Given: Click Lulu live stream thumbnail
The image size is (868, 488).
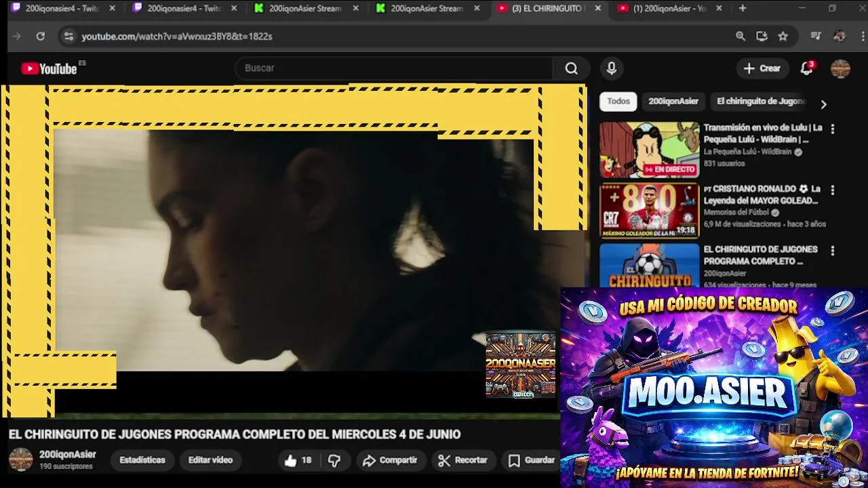Looking at the screenshot, I should coord(649,150).
